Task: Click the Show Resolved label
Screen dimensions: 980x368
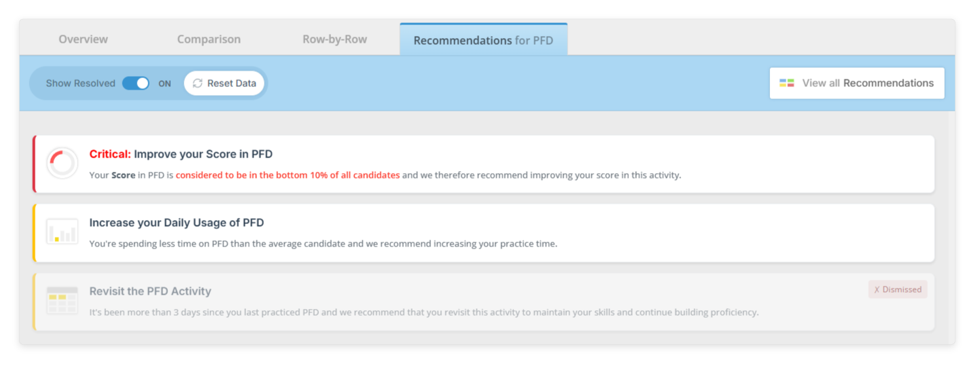Action: 80,84
